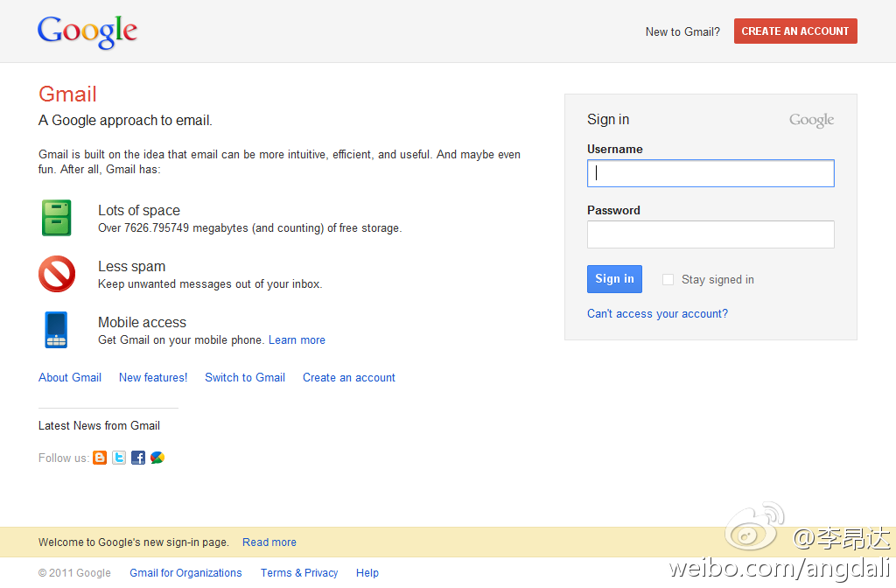896x588 pixels.
Task: Click the New to Gmail? text
Action: tap(682, 32)
